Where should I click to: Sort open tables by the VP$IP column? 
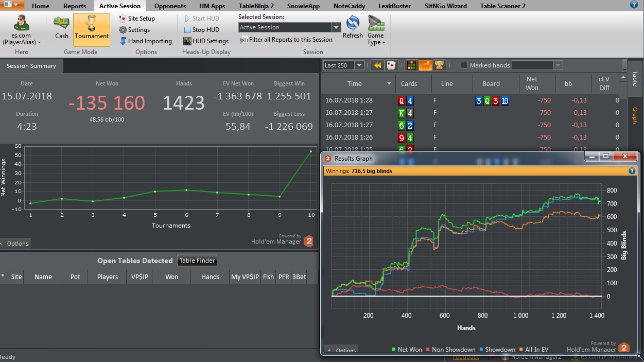(140, 277)
